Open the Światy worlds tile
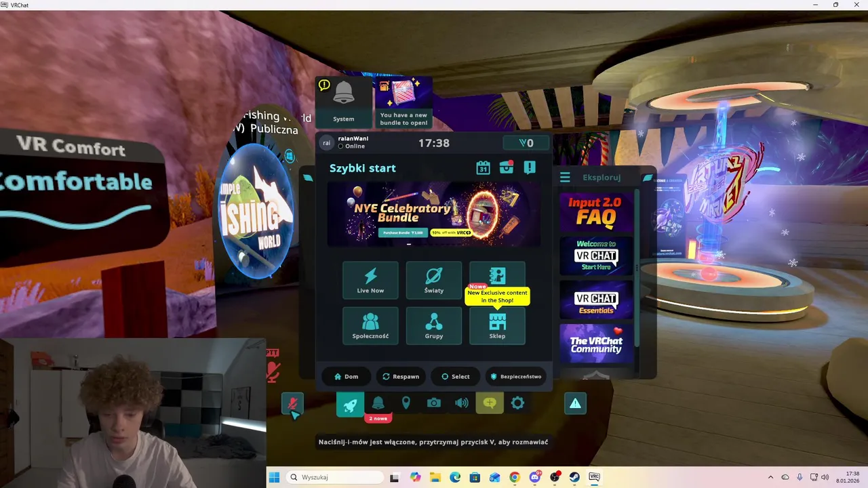This screenshot has height=488, width=868. click(x=434, y=280)
